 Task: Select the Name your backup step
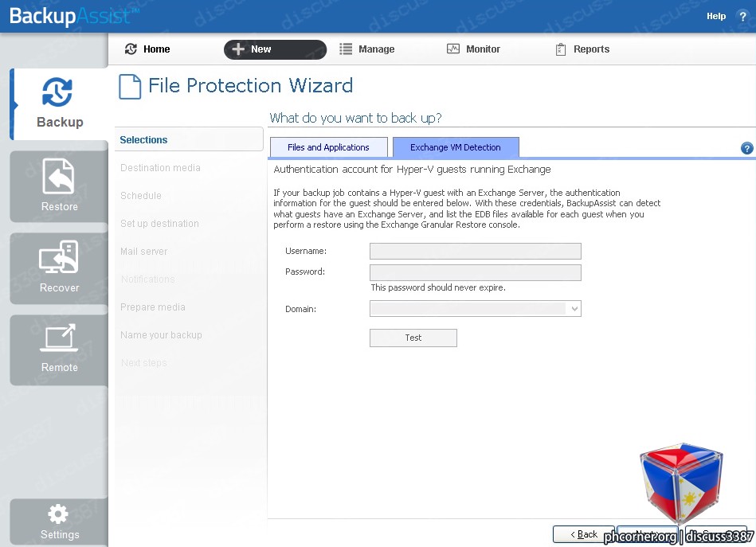(161, 335)
